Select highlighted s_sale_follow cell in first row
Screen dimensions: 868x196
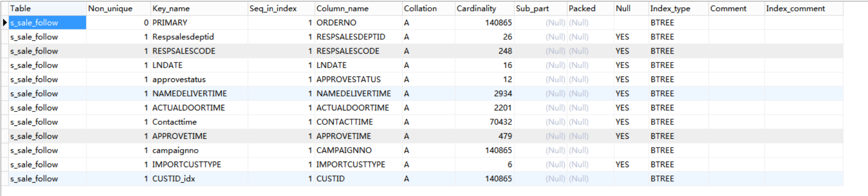click(x=47, y=23)
